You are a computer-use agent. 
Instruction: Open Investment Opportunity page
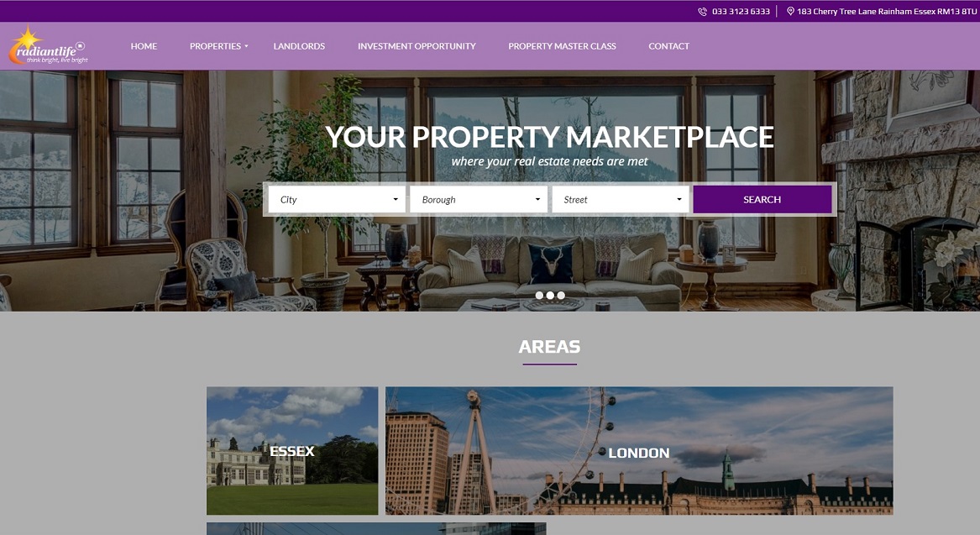tap(417, 46)
